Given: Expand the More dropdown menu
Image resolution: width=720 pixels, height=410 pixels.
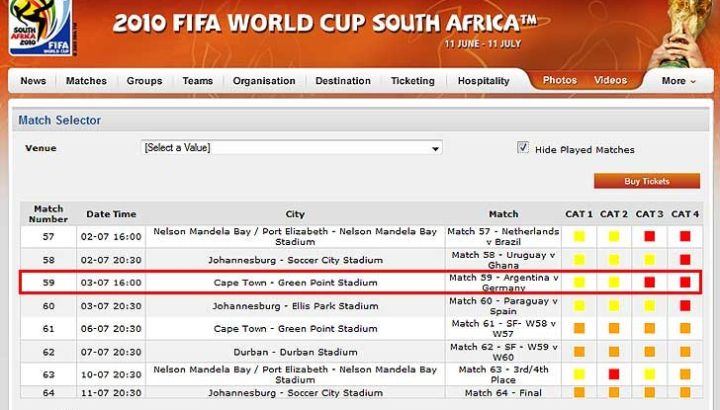Looking at the screenshot, I should tap(678, 81).
